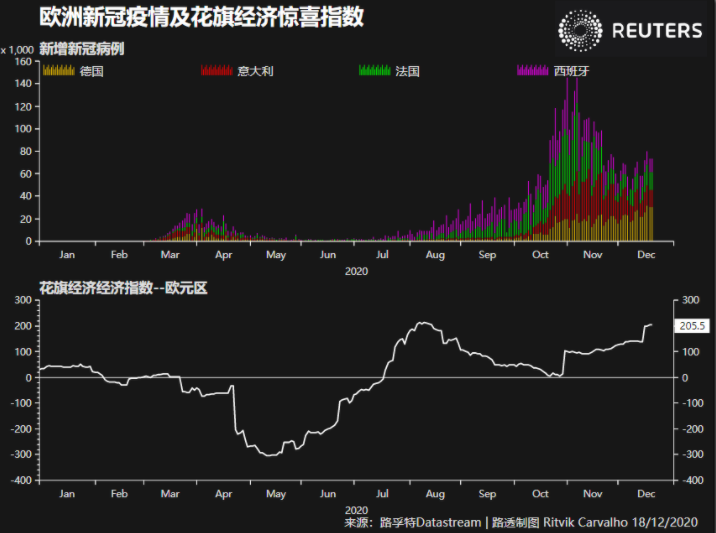Click the 40 y-axis value
The width and height of the screenshot is (716, 533).
click(26, 196)
